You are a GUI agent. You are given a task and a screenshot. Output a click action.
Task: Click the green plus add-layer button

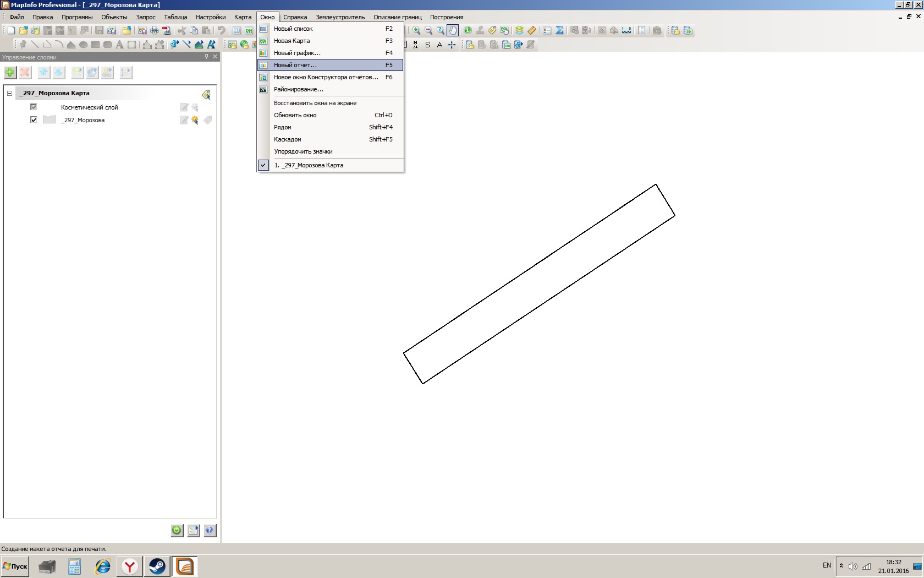pos(10,72)
